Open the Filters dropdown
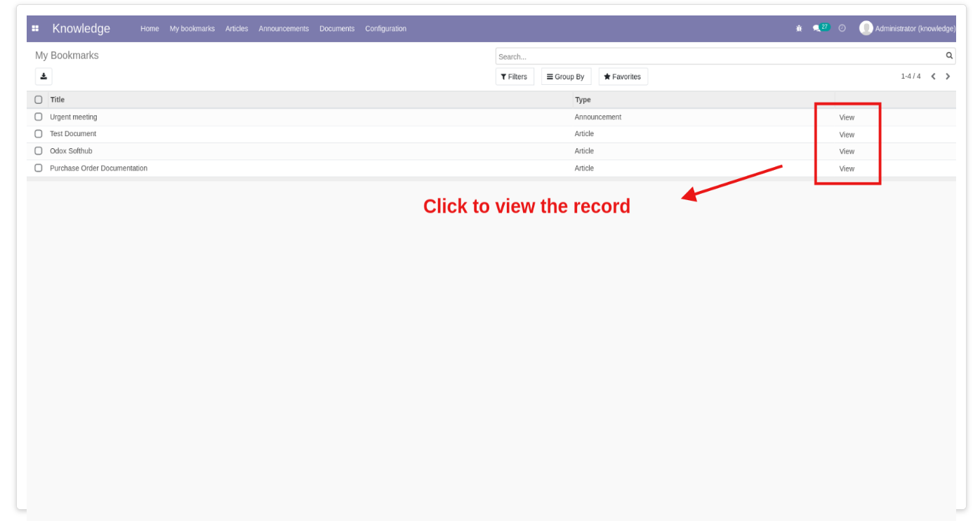 [515, 77]
